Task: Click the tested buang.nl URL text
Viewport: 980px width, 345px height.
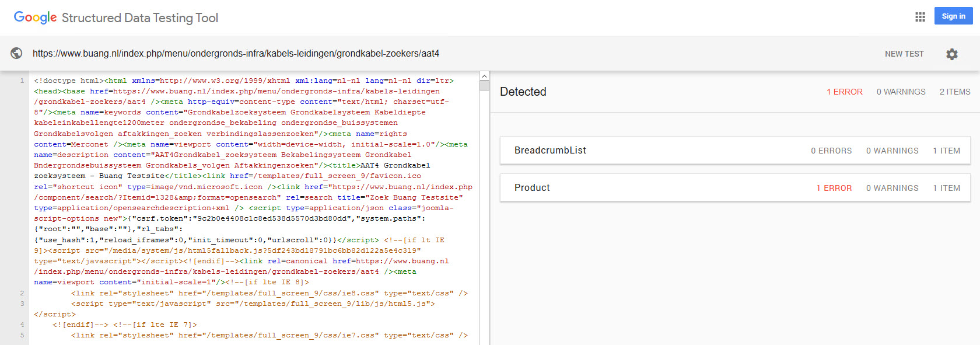Action: [x=236, y=54]
